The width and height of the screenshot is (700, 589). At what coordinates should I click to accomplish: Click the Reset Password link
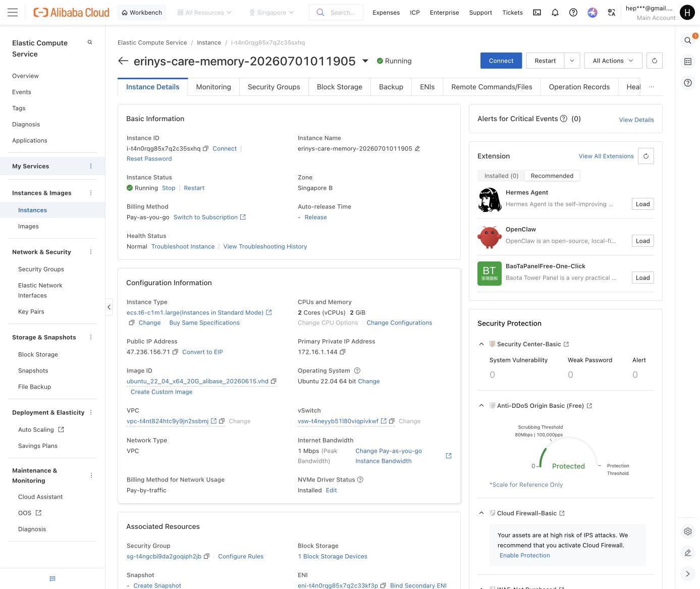point(149,158)
